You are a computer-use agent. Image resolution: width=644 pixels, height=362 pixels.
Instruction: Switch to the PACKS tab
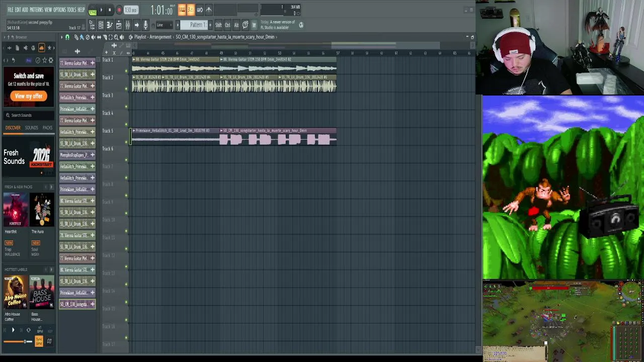47,128
